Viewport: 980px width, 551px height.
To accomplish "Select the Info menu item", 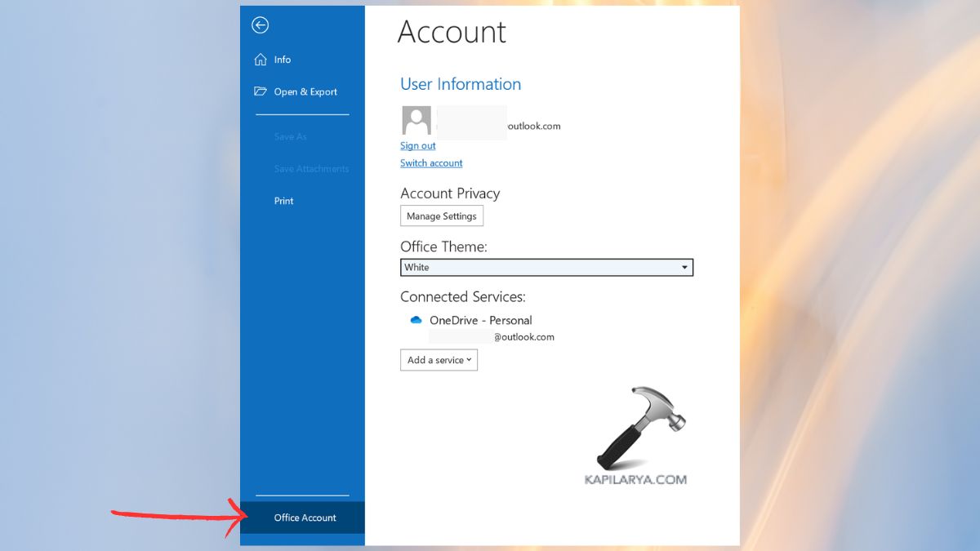I will [282, 59].
